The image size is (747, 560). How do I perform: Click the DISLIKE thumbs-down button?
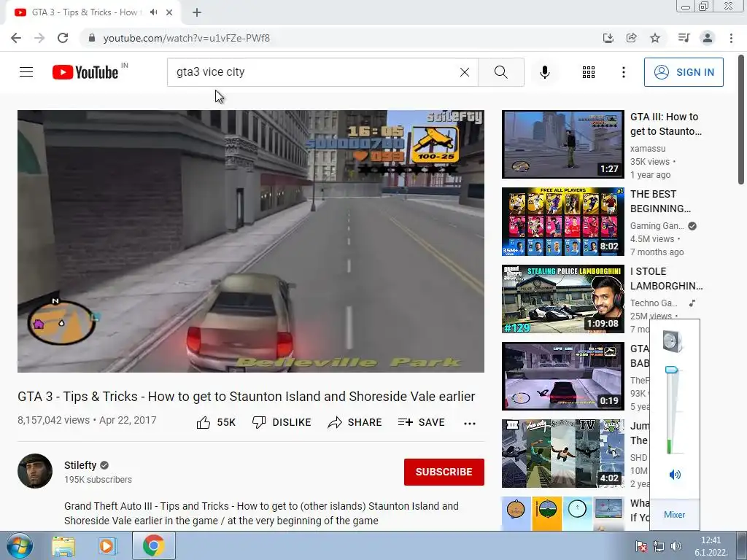[282, 422]
